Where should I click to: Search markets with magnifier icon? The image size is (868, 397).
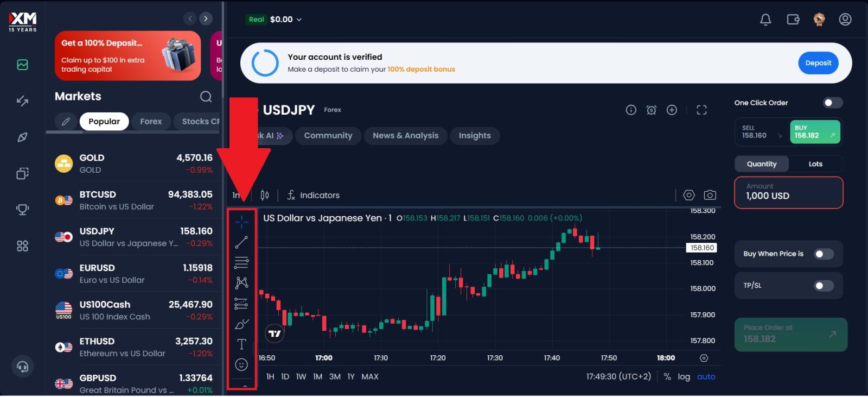point(206,97)
